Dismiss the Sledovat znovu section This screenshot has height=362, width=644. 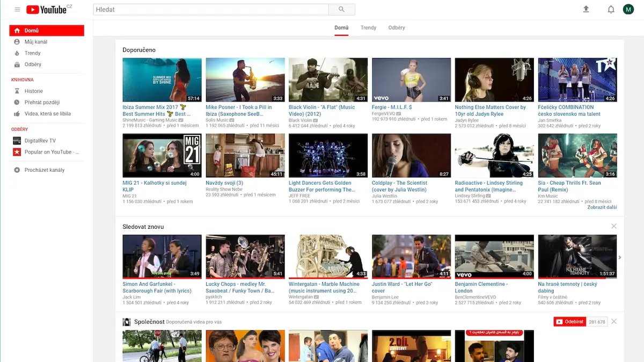pyautogui.click(x=614, y=227)
